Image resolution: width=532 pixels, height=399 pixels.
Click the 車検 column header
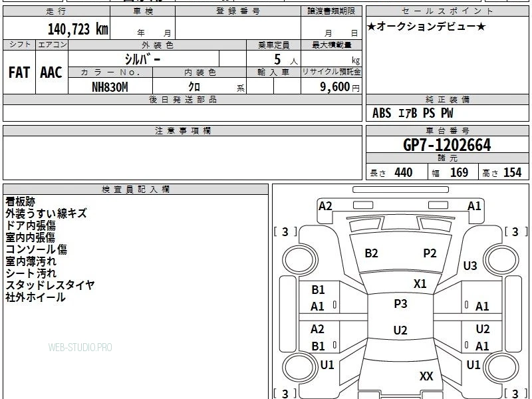(143, 11)
